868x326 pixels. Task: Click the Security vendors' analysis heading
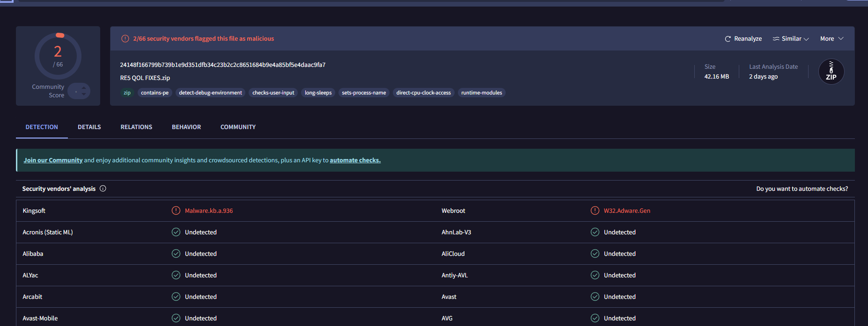[59, 188]
